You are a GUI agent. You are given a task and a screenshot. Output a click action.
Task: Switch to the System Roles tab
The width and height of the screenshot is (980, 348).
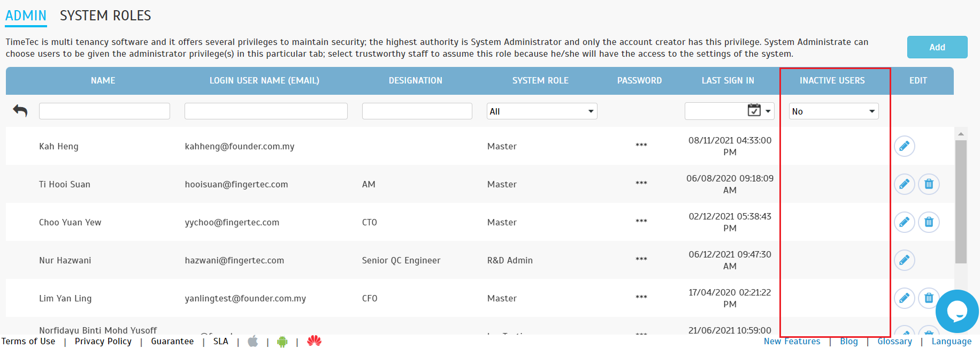(x=105, y=16)
